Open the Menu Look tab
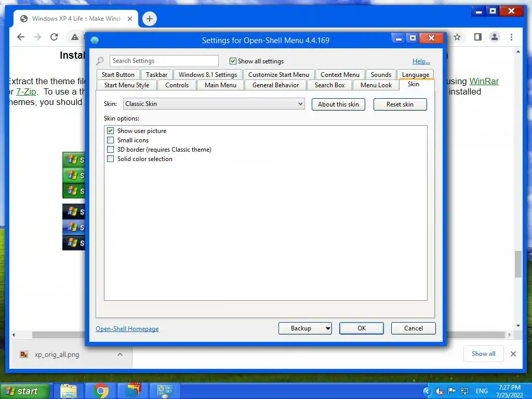Viewport: 532px width, 399px height. pyautogui.click(x=376, y=85)
